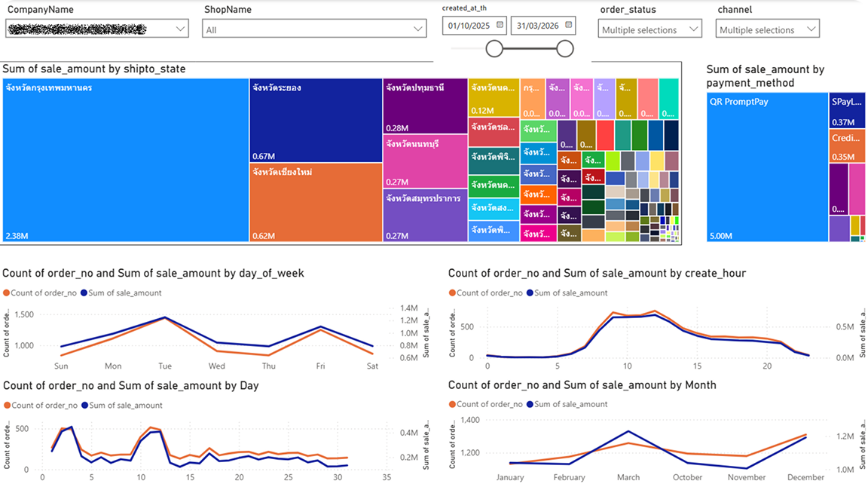
Task: Select the QR PromptPay payment tile
Action: (767, 167)
